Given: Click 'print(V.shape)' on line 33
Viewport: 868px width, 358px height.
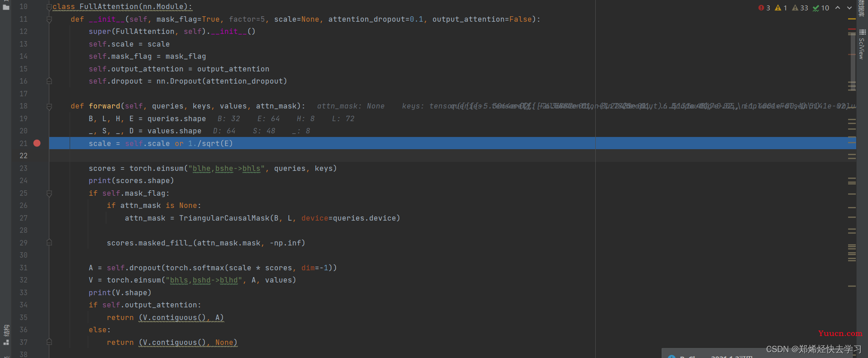Looking at the screenshot, I should (120, 293).
